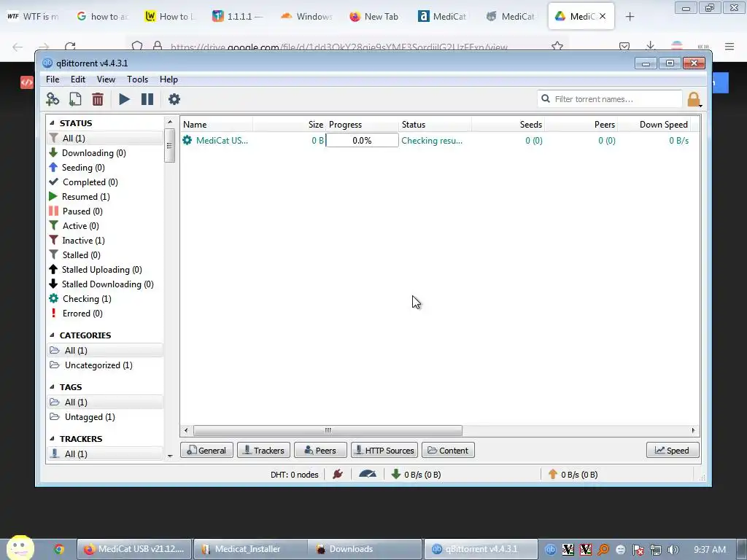Select All (1) under CATEGORIES
Image resolution: width=747 pixels, height=560 pixels.
tap(105, 351)
